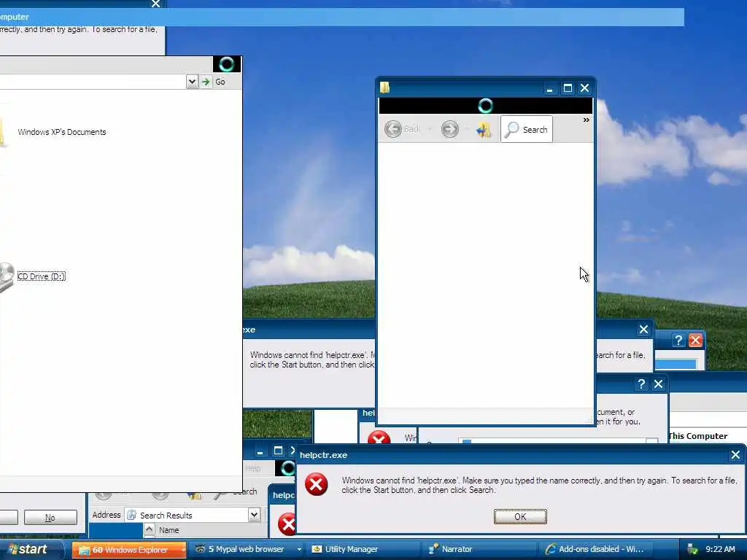Click the red close button on the small dialog

pos(695,340)
